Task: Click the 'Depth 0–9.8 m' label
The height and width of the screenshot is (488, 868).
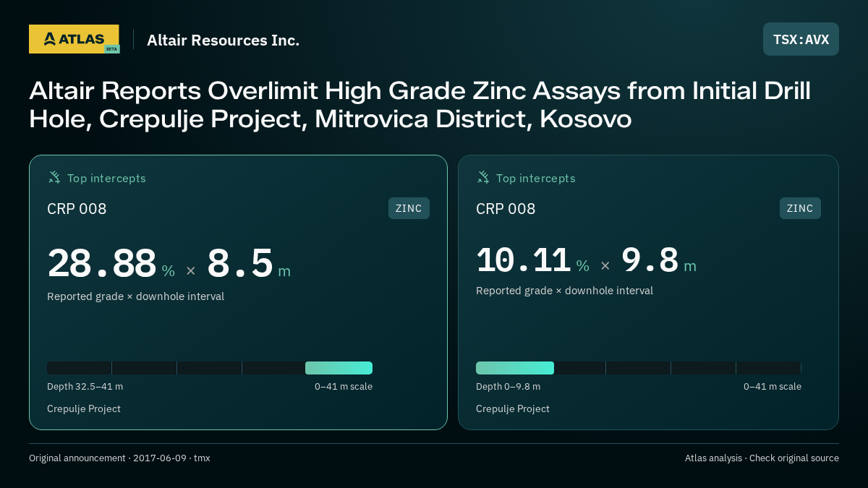Action: pos(508,387)
